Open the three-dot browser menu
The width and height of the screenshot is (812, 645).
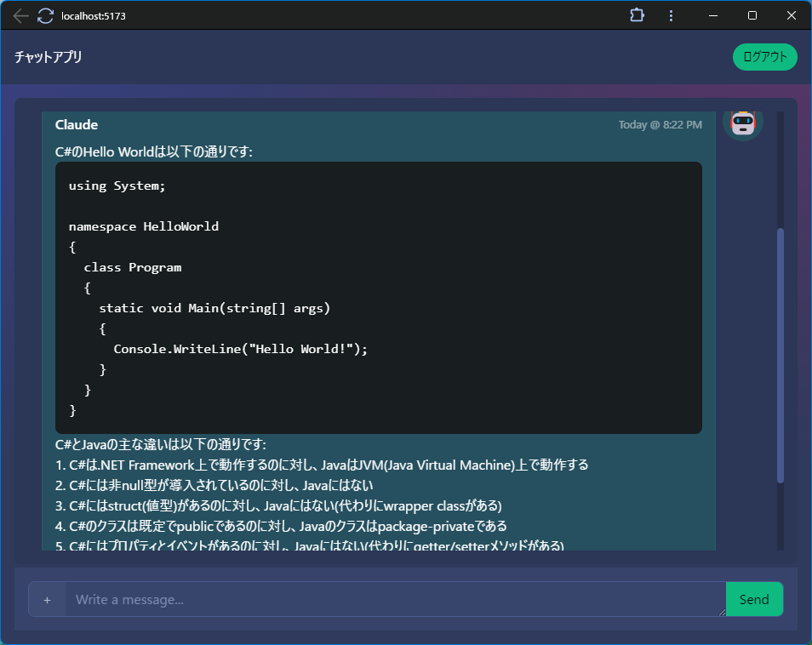(x=671, y=15)
